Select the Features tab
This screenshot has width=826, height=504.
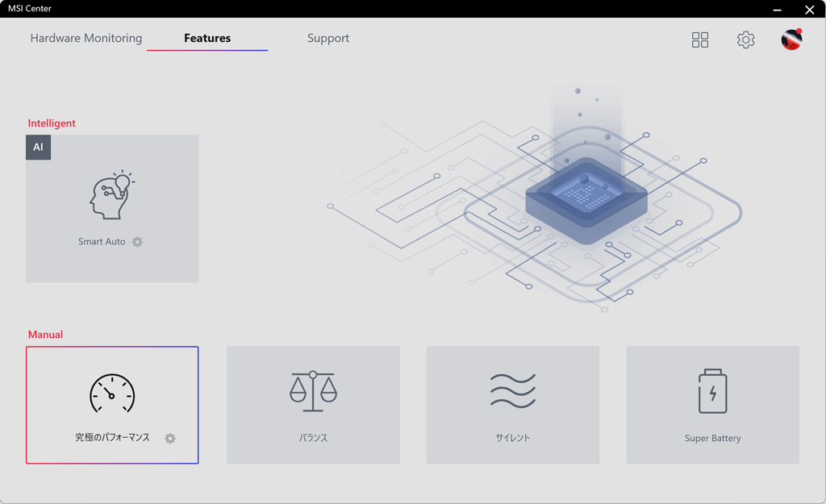tap(207, 38)
